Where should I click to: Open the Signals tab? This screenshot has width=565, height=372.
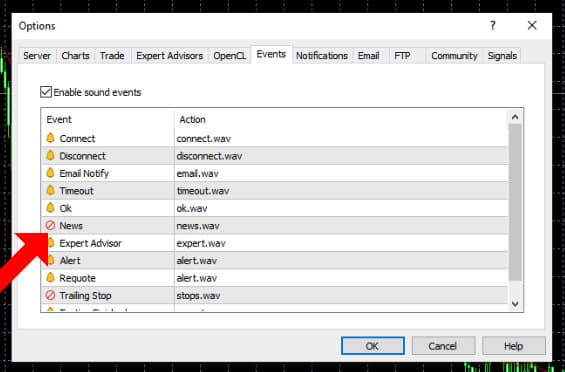point(502,56)
